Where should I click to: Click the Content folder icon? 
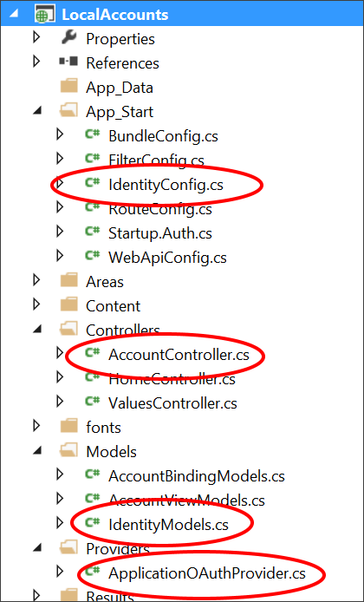[69, 304]
